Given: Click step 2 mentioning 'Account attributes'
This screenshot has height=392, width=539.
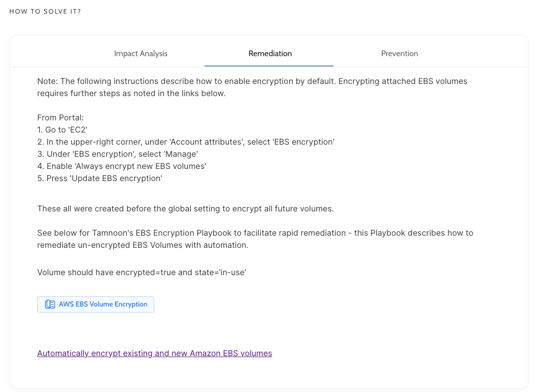Looking at the screenshot, I should pos(186,142).
